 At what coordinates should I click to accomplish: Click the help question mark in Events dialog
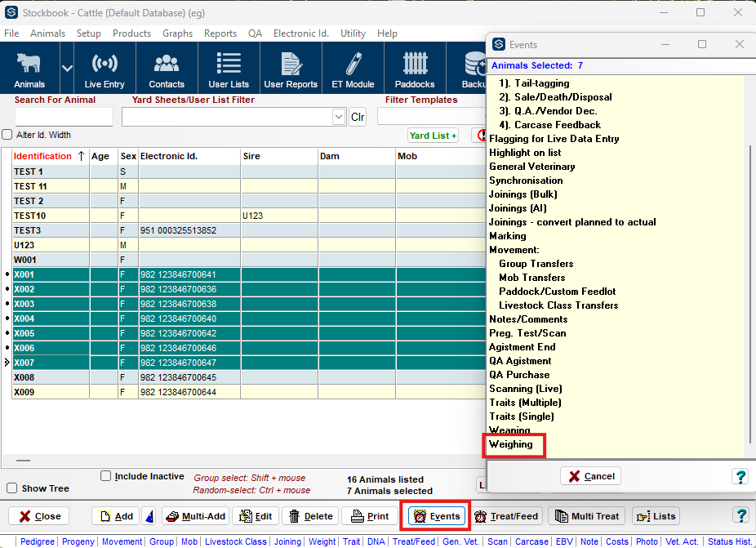740,476
